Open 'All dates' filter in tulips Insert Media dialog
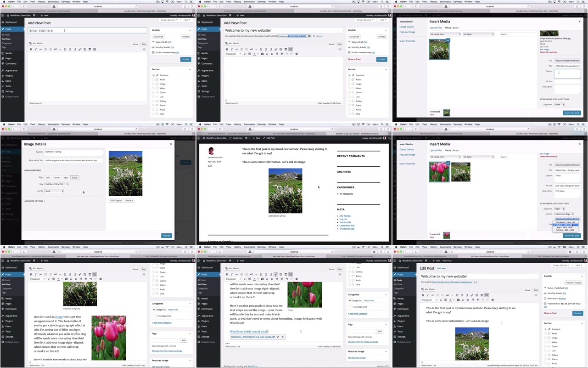 pyautogui.click(x=479, y=157)
